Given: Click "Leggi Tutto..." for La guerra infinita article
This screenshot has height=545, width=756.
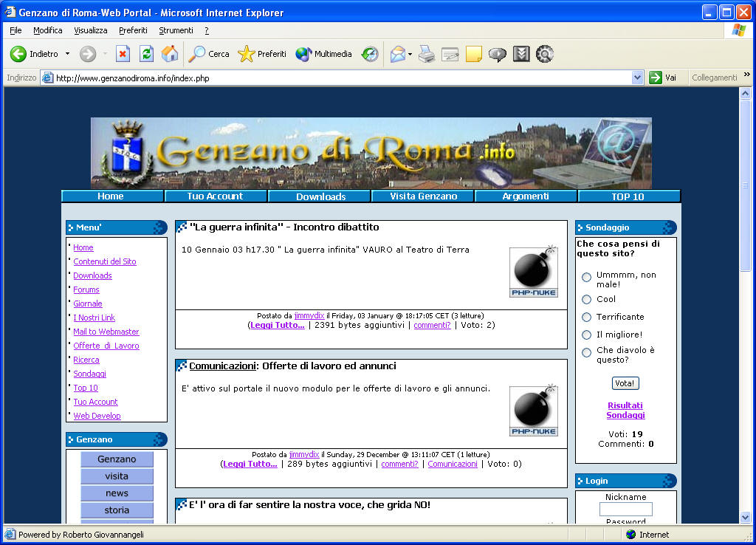Looking at the screenshot, I should pyautogui.click(x=278, y=325).
